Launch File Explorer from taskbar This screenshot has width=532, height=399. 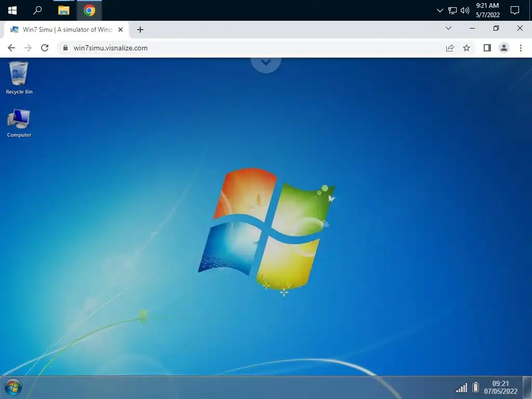63,10
